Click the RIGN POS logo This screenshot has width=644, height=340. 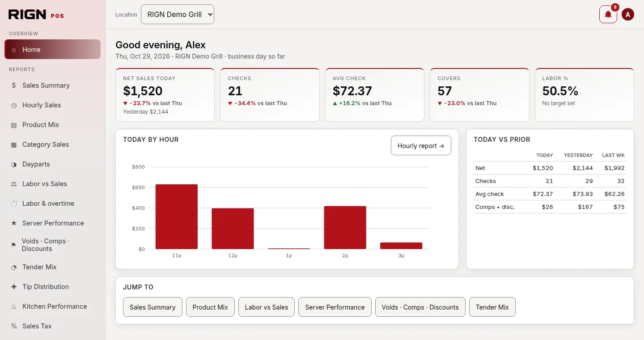[x=36, y=15]
